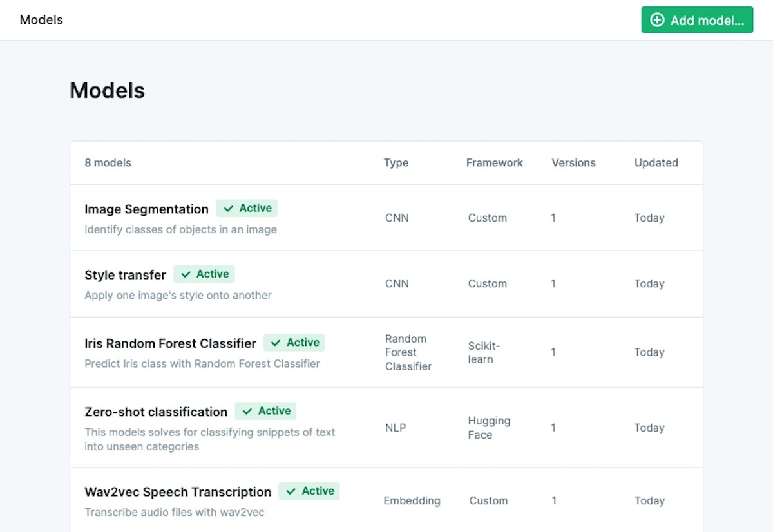Click 'Transcribe audio files with wav2vec'
773x532 pixels.
point(175,513)
